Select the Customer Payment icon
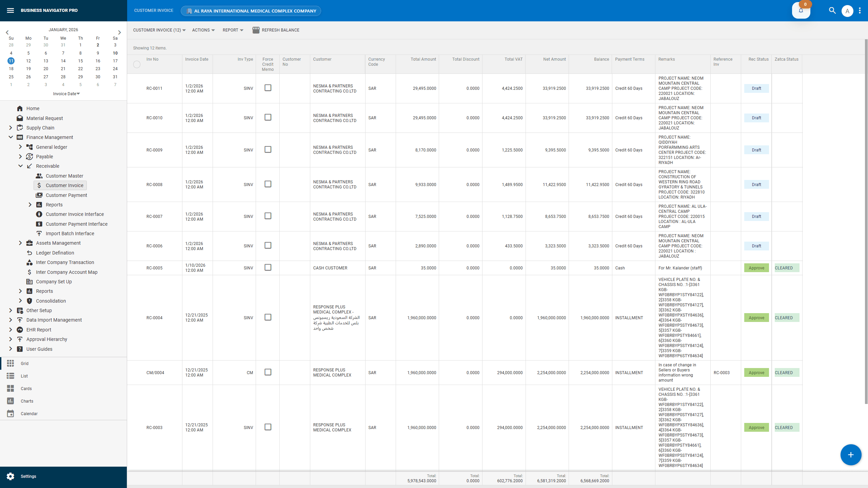Viewport: 868px width, 488px height. [39, 195]
